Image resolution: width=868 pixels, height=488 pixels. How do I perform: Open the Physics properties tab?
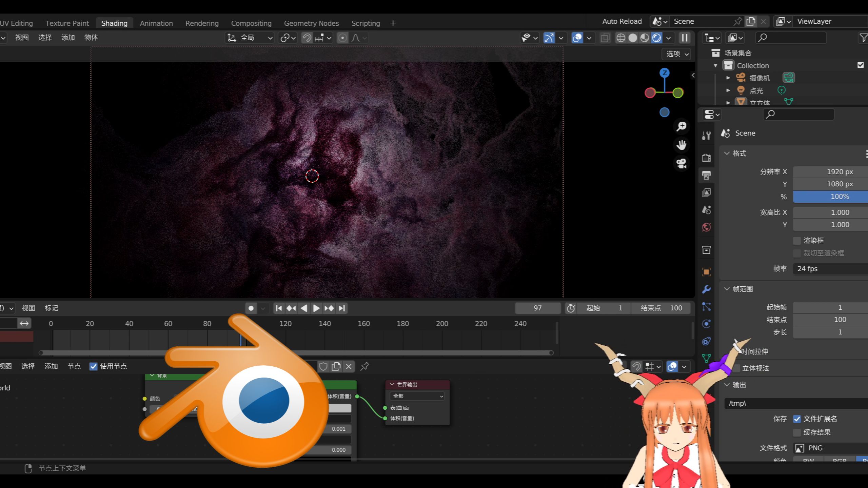[x=706, y=324]
